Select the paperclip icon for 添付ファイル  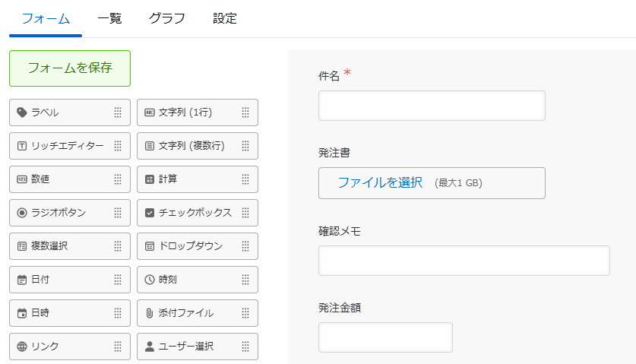pyautogui.click(x=150, y=313)
